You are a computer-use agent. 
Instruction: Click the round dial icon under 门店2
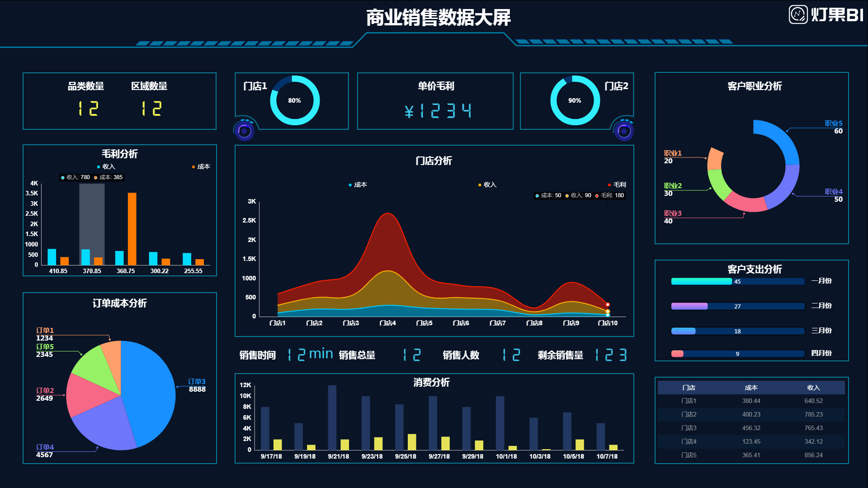[x=624, y=131]
